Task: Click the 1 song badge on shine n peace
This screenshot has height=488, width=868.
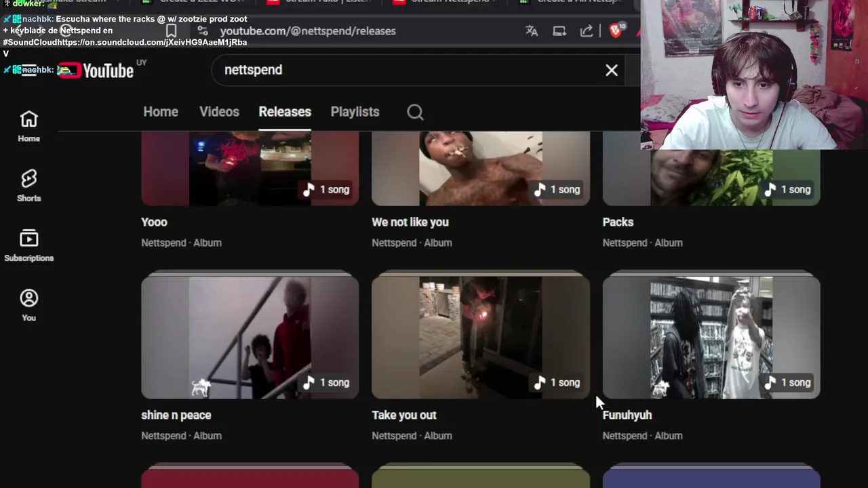Action: coord(326,383)
